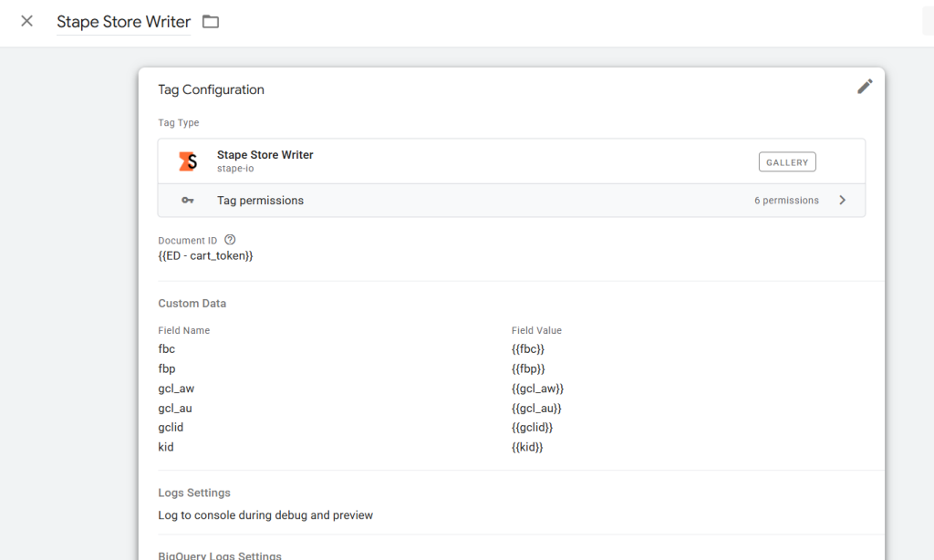Edit the Stape Store Writer tag name field

pyautogui.click(x=123, y=22)
